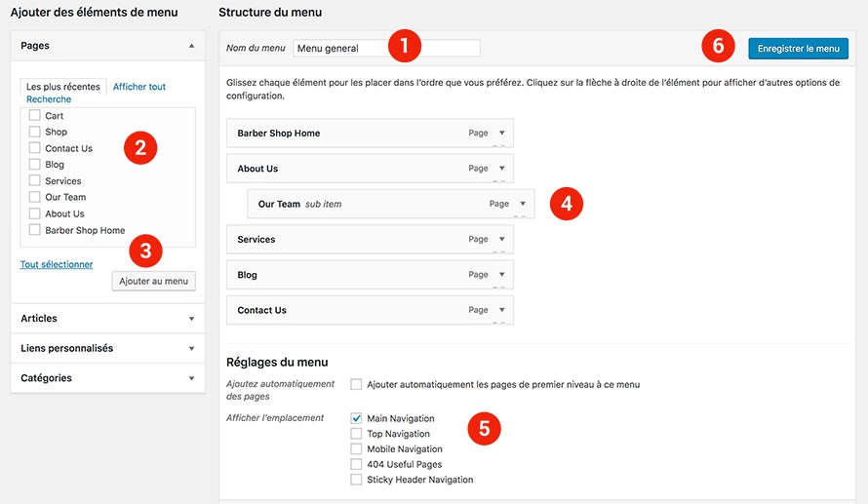Check the Shop page checkbox

coord(35,132)
